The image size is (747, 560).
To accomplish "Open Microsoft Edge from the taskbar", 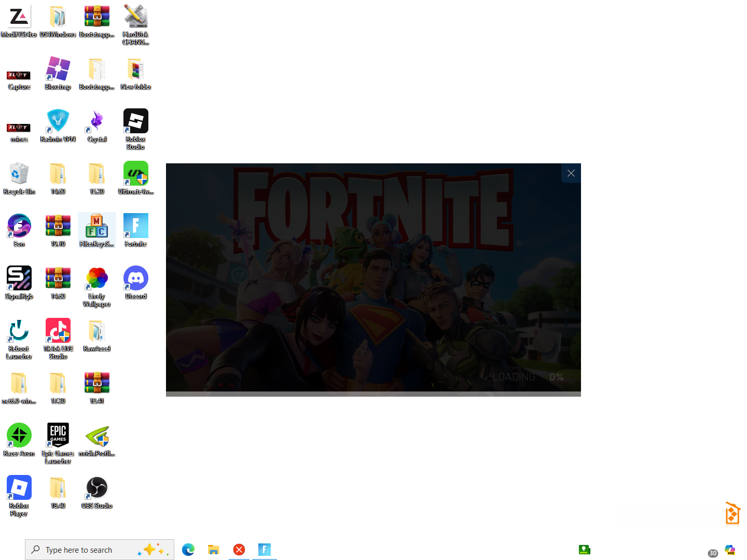I will 188,550.
